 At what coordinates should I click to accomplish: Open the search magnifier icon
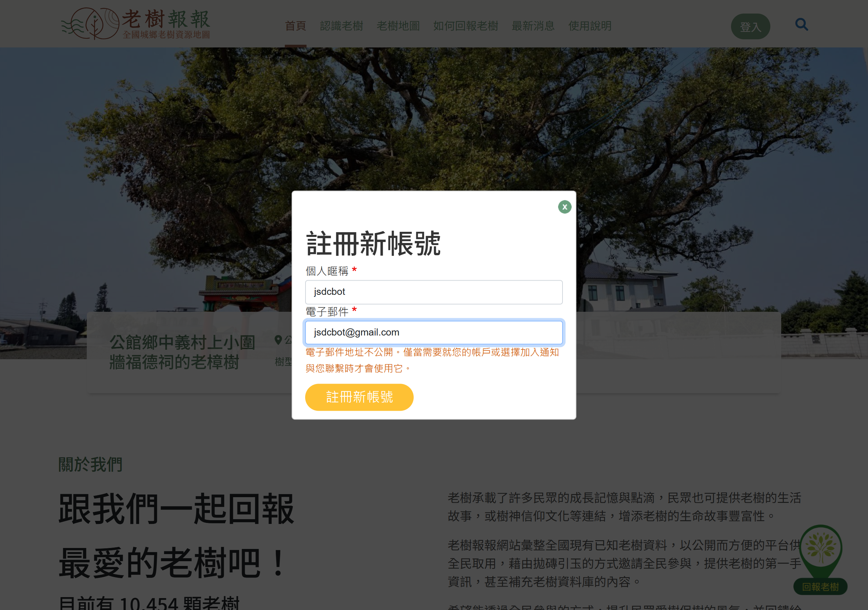pyautogui.click(x=802, y=24)
